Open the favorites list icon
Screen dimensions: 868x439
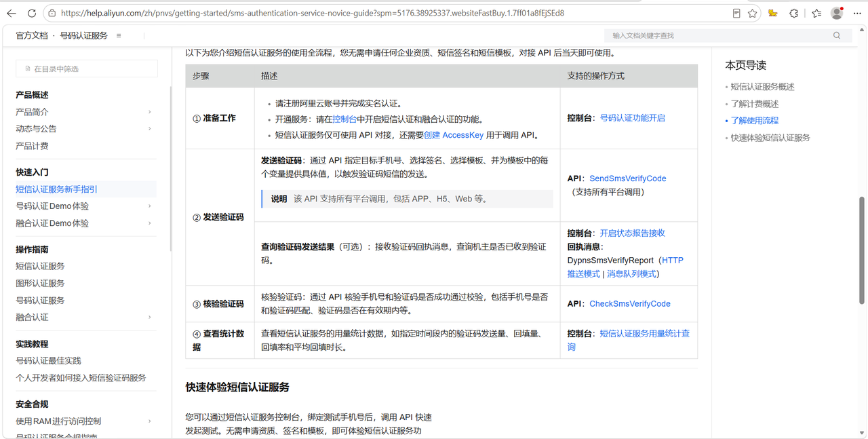pos(816,13)
